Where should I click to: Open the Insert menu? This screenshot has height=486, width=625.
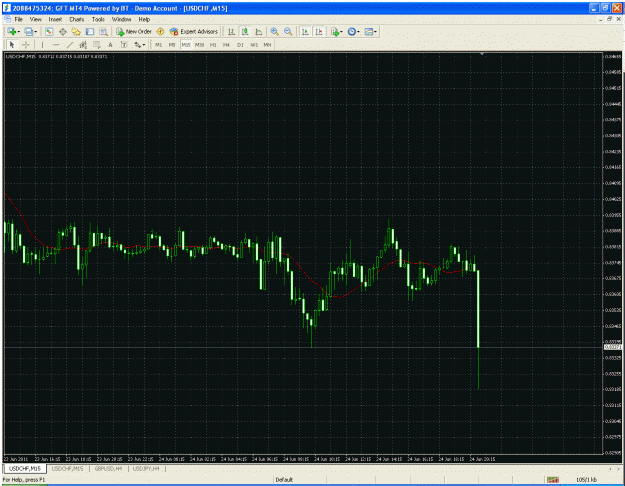tap(55, 19)
